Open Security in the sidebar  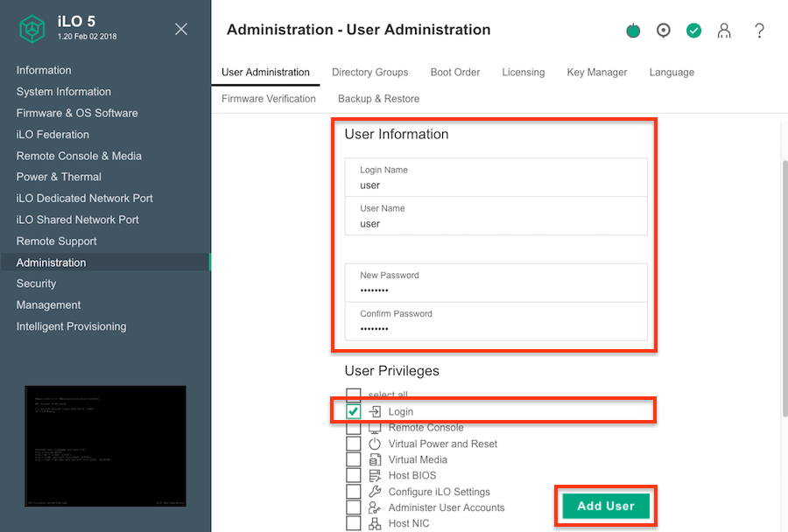coord(36,283)
